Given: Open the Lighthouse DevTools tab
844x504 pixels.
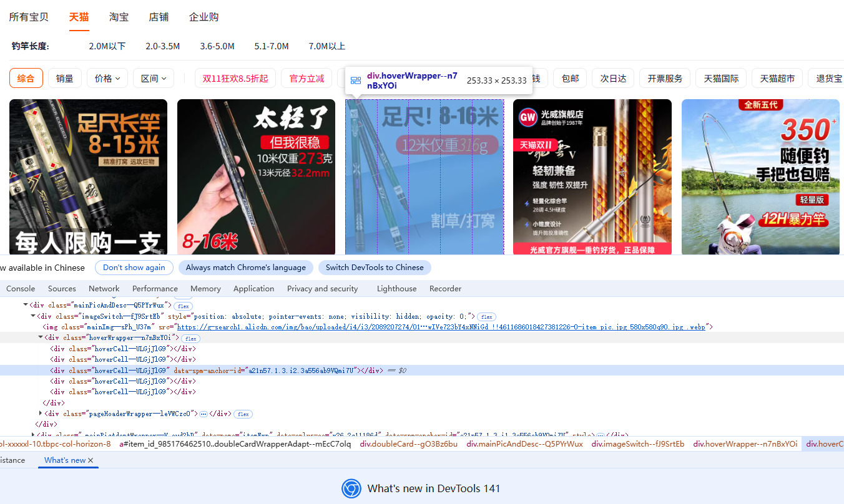Looking at the screenshot, I should click(x=396, y=288).
